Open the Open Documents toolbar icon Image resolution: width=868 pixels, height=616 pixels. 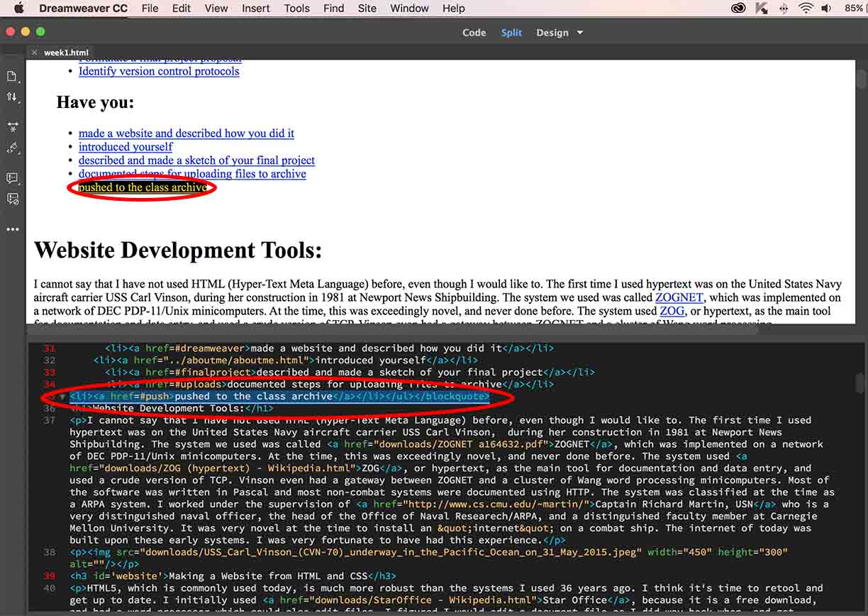tap(12, 76)
